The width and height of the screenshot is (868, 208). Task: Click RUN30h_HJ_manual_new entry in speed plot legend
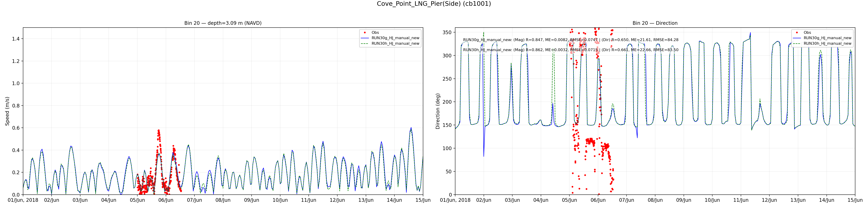(x=395, y=43)
